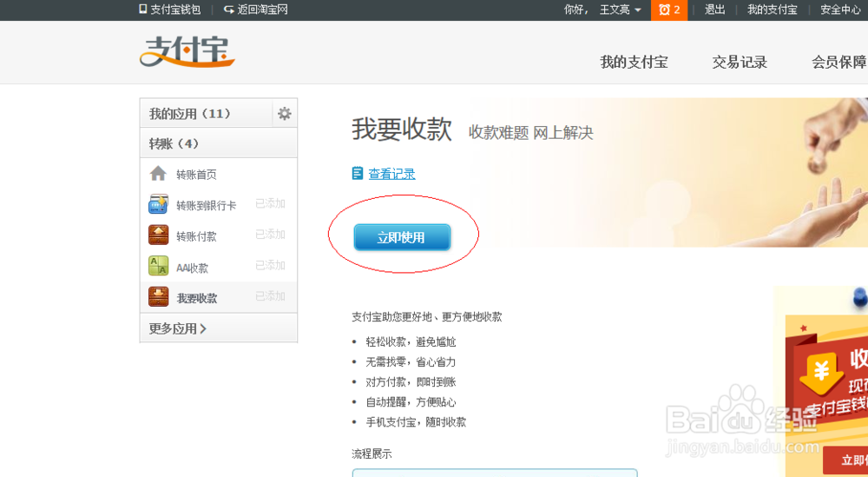
Task: Open the 支付宝钱包 phone icon link
Action: (x=143, y=10)
